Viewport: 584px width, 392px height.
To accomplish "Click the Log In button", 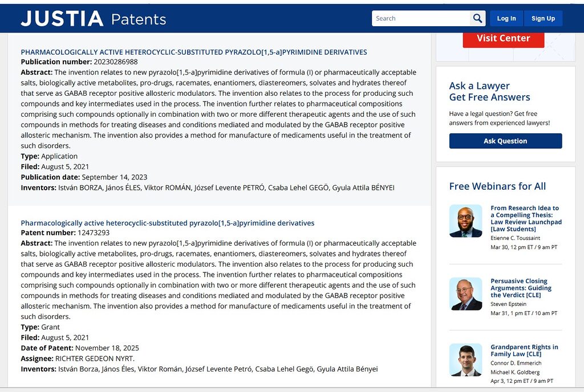I will coord(506,18).
